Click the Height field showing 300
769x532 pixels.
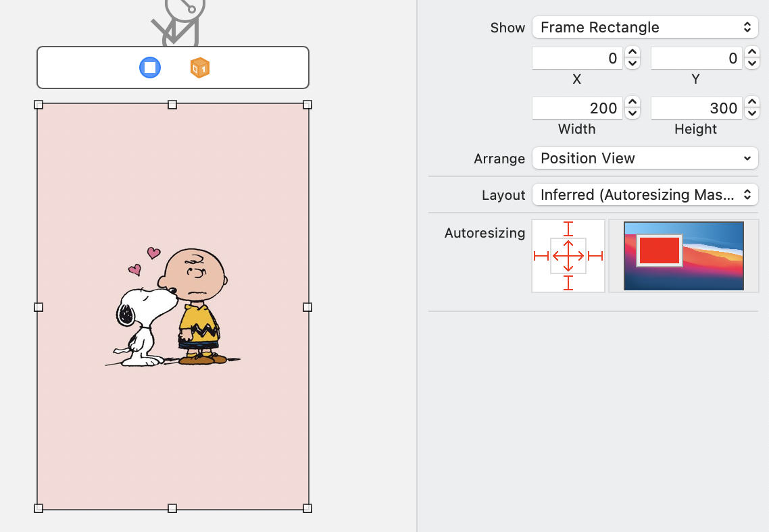[x=697, y=108]
